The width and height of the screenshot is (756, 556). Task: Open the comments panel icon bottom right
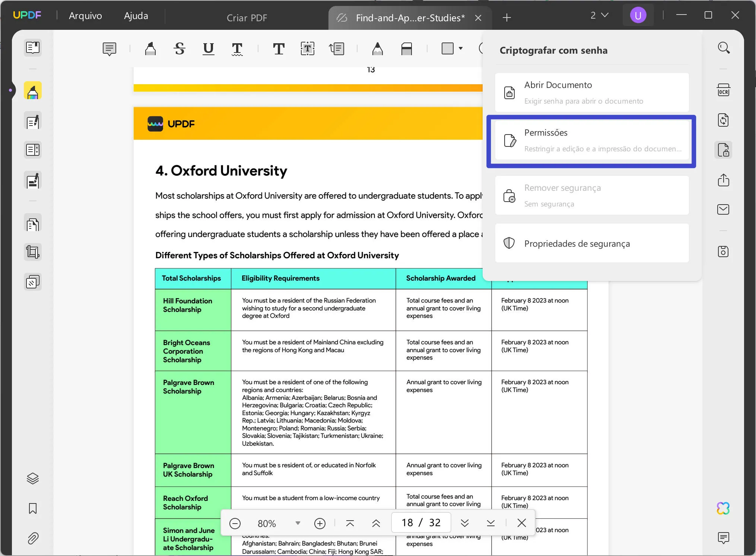(x=724, y=538)
